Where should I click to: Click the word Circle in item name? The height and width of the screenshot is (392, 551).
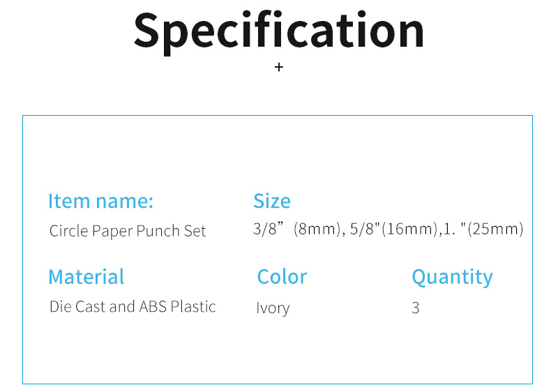(69, 231)
